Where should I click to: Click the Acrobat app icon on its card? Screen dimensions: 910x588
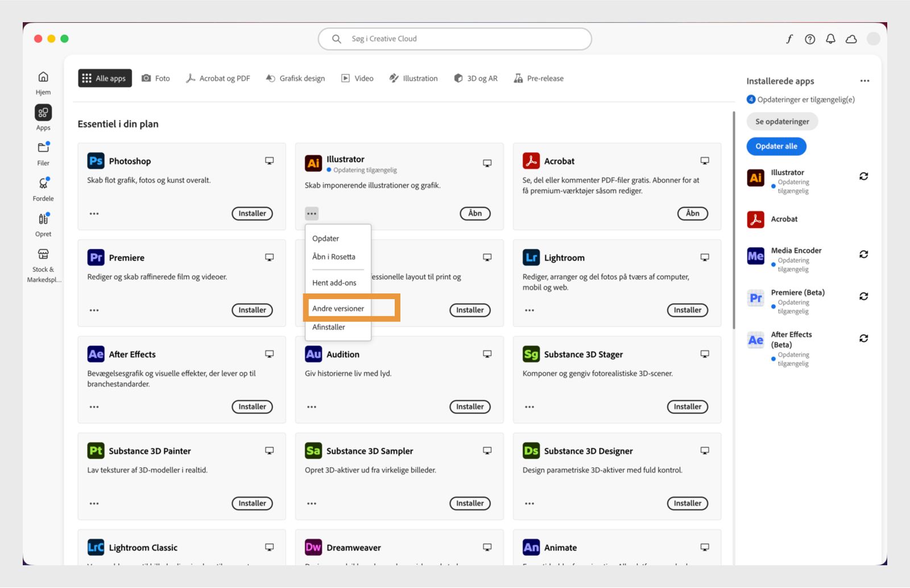[x=531, y=161]
